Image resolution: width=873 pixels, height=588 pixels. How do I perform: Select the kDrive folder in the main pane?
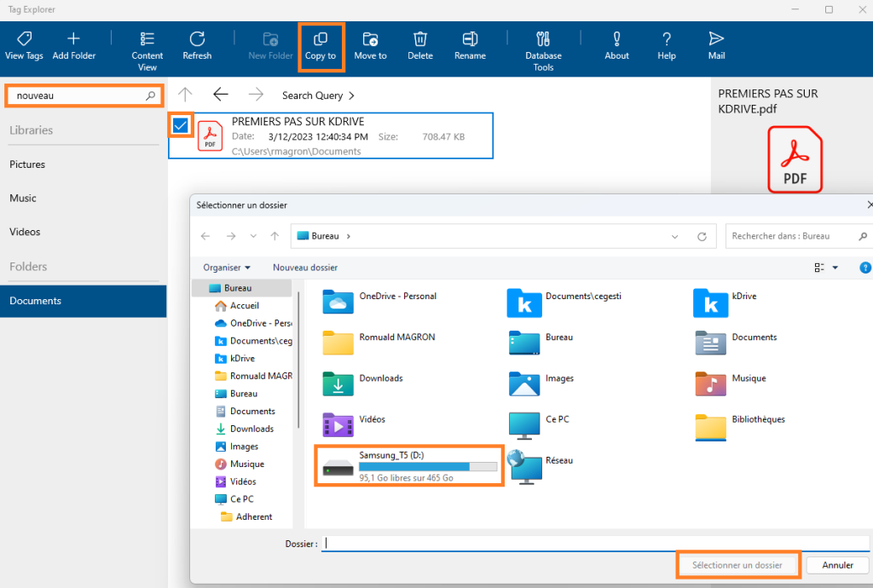tap(725, 302)
